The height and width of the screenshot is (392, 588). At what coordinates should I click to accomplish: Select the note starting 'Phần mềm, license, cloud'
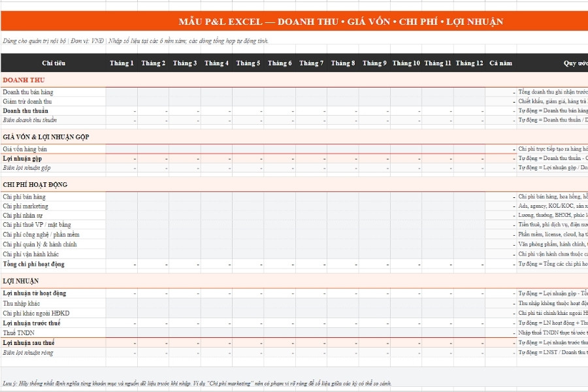click(x=553, y=235)
